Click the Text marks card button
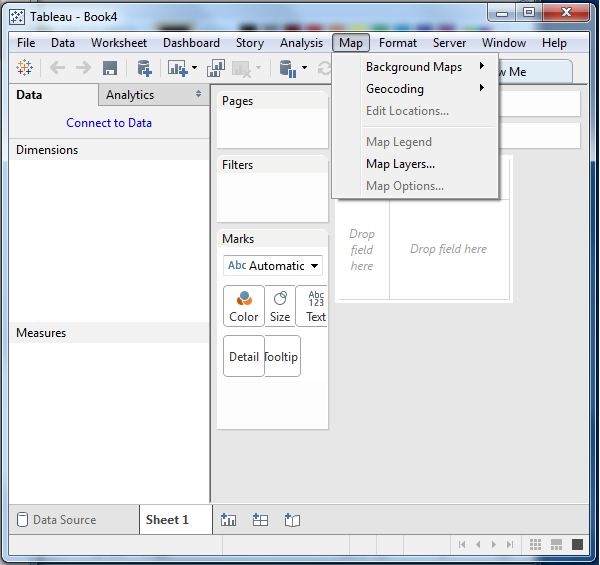The image size is (600, 565). 312,306
